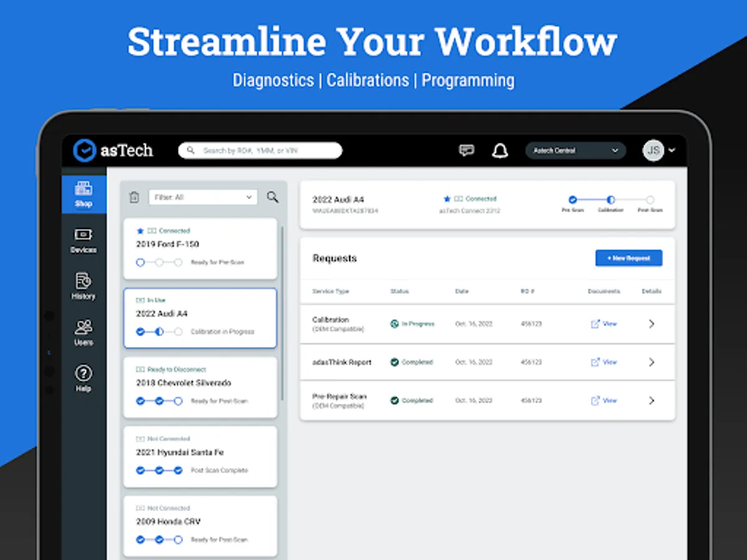
Task: Open Users in the sidebar
Action: click(83, 333)
